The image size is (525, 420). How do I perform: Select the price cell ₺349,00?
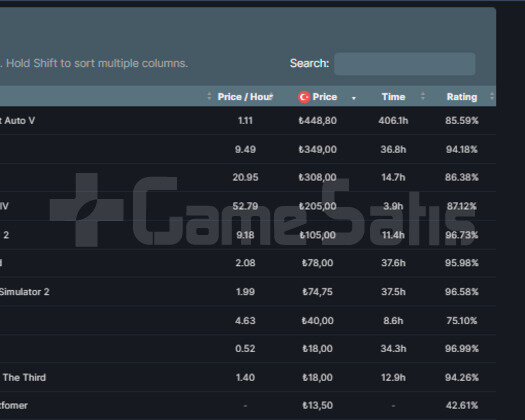tap(317, 149)
